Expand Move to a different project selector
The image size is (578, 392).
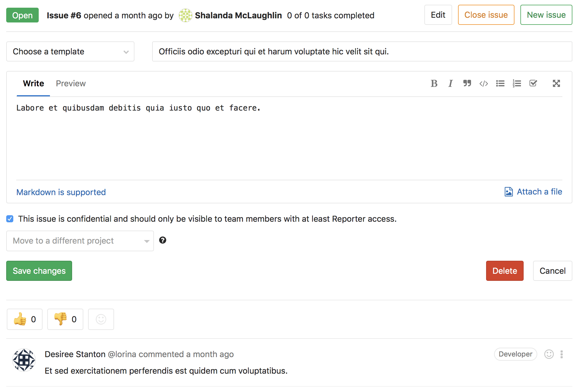[x=80, y=241]
